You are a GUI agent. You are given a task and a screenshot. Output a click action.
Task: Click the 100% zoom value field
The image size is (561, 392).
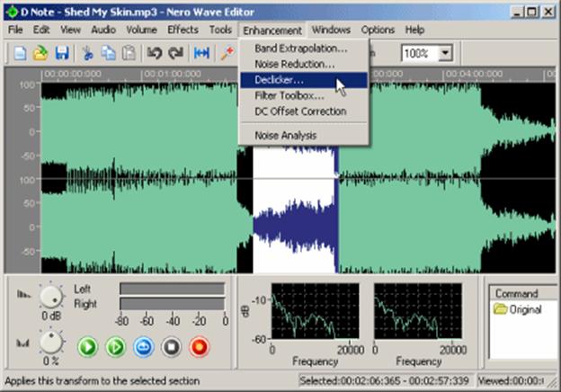420,53
